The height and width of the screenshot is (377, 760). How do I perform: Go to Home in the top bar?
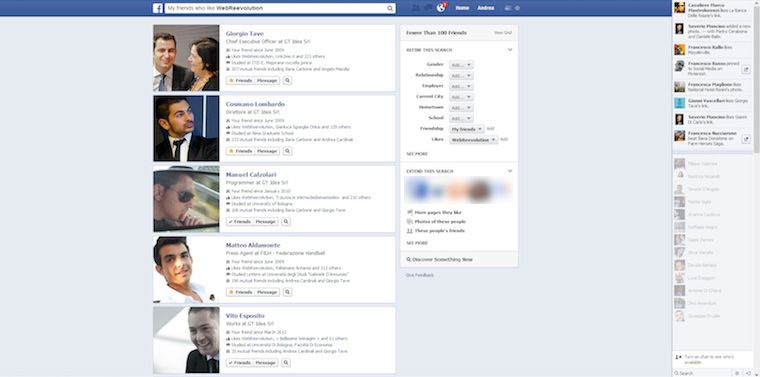pyautogui.click(x=462, y=8)
